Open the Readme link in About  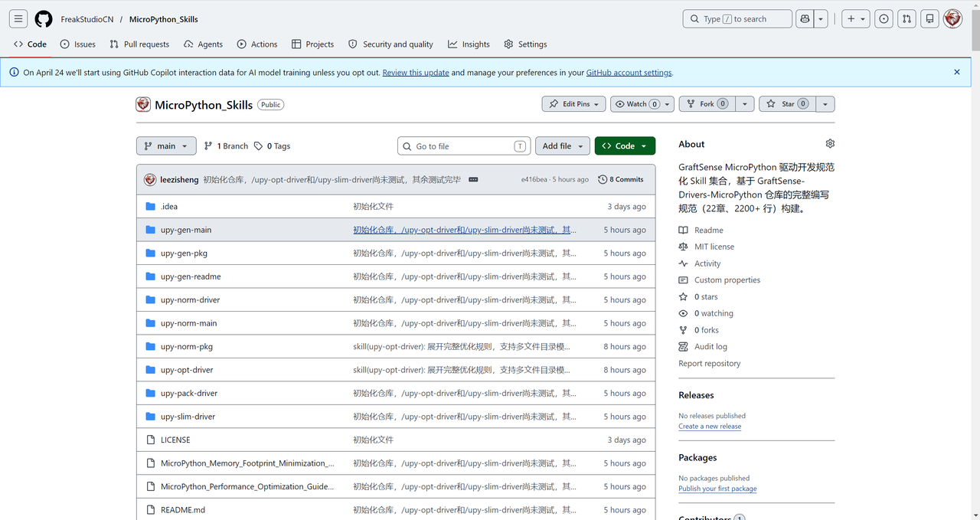pos(709,231)
